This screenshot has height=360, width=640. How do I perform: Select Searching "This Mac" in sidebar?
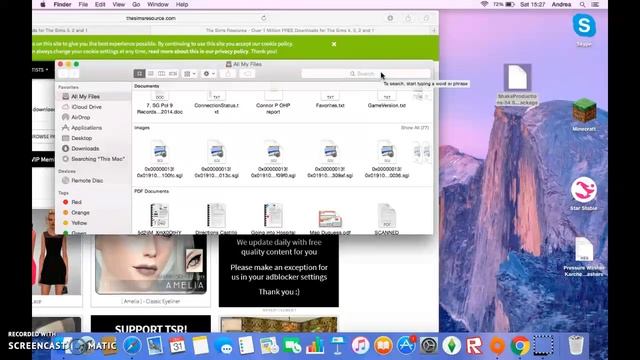tap(98, 159)
